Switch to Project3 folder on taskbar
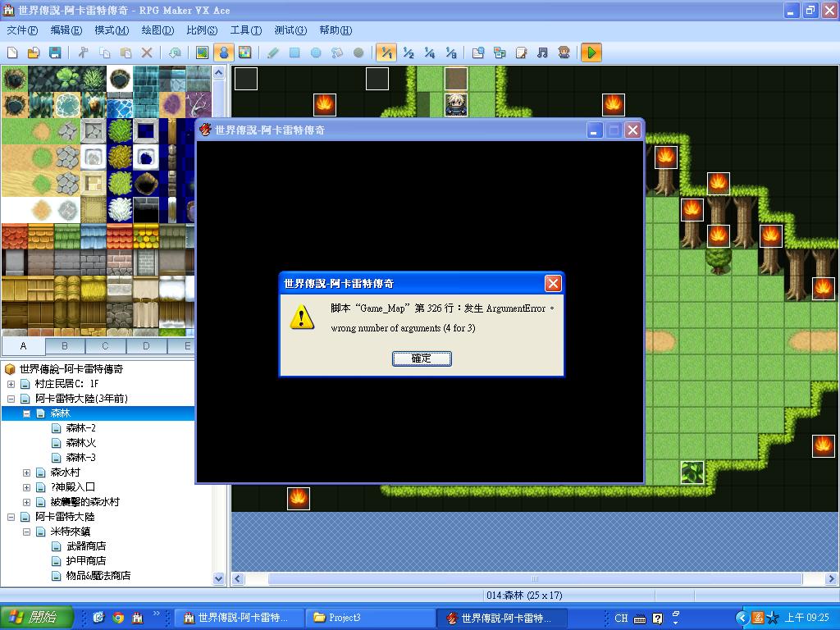This screenshot has width=840, height=630. click(x=370, y=618)
